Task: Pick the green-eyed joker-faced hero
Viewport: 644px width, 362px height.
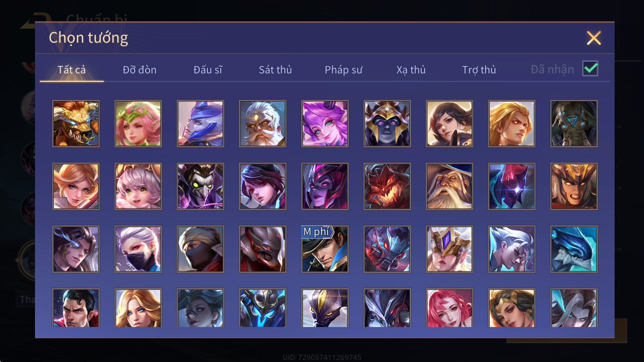Action: point(200,186)
